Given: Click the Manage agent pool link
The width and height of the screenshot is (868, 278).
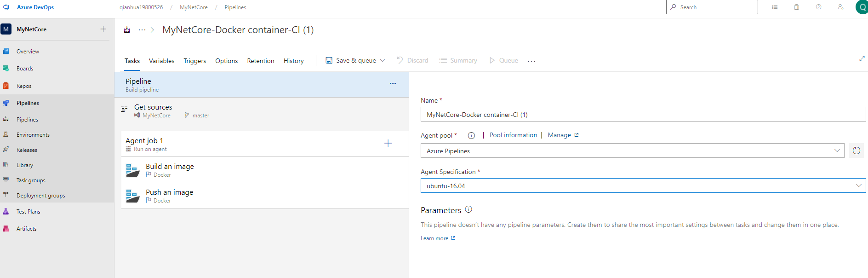Looking at the screenshot, I should point(559,135).
